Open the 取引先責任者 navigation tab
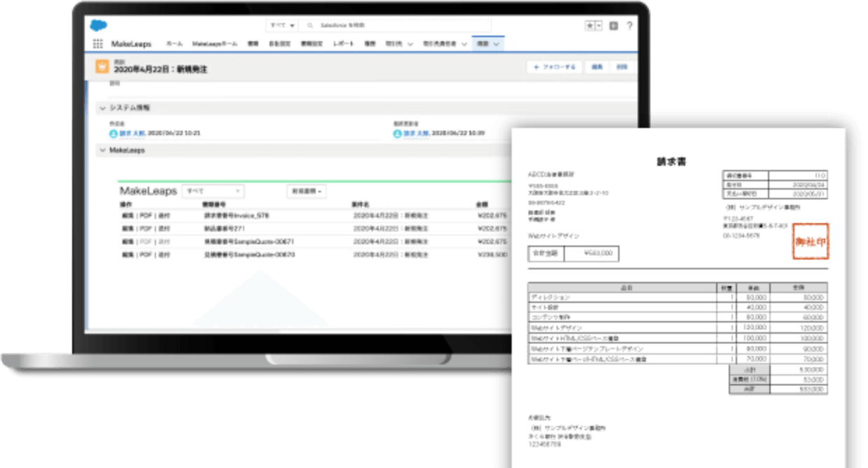The image size is (868, 468). coord(439,44)
